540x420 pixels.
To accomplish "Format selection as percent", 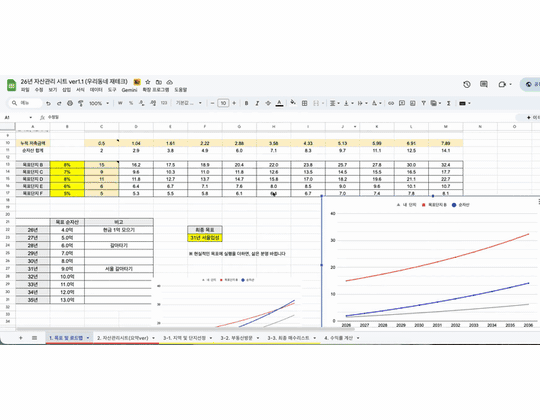I will (x=131, y=103).
